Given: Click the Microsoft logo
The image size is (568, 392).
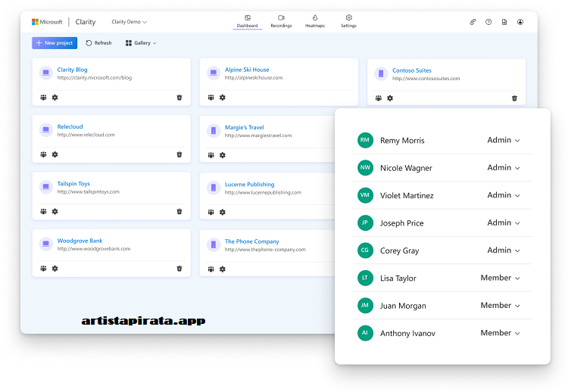Looking at the screenshot, I should 47,22.
